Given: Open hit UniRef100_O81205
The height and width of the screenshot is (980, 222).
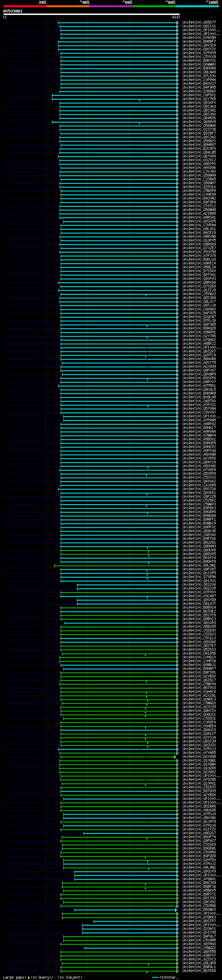Looking at the screenshot, I should (x=199, y=588).
